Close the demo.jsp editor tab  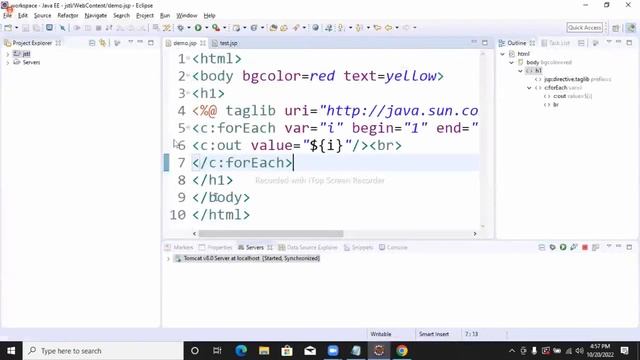click(203, 43)
